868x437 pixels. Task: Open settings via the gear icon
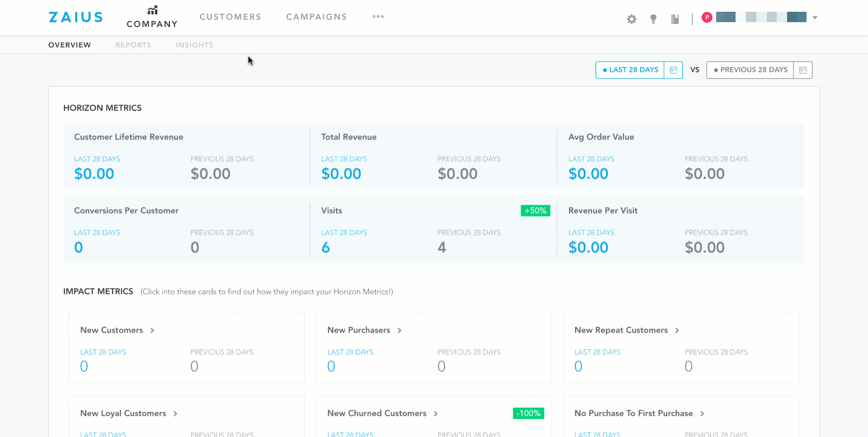(x=632, y=19)
